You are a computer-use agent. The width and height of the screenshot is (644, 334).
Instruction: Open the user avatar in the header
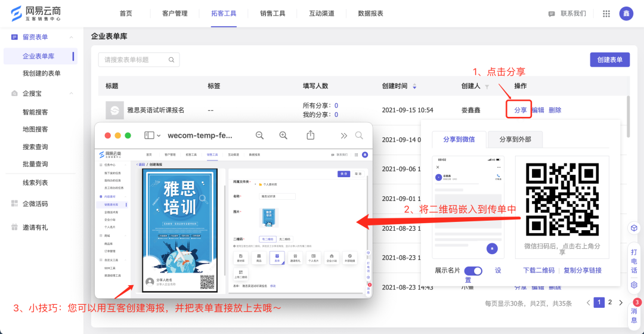tap(626, 14)
